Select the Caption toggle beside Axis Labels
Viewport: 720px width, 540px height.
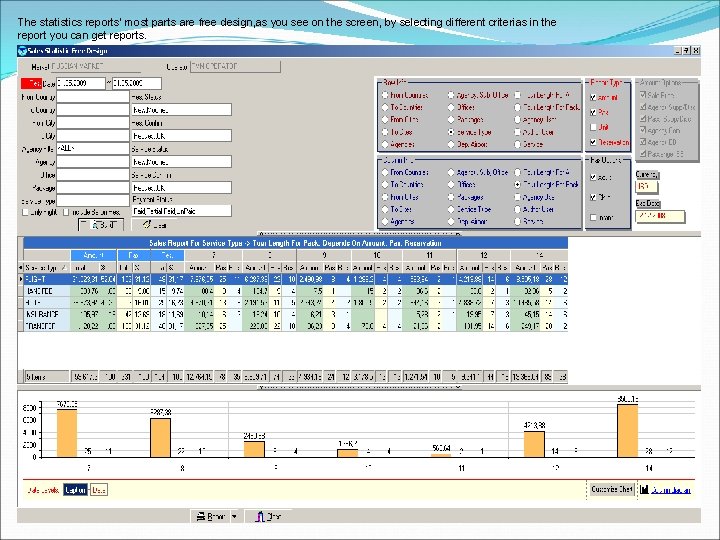tap(75, 490)
